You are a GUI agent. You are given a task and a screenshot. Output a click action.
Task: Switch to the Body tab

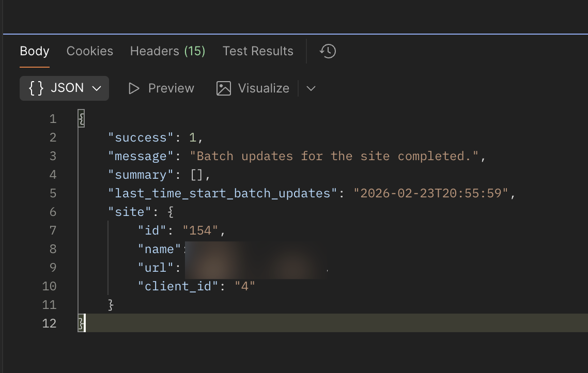point(35,51)
